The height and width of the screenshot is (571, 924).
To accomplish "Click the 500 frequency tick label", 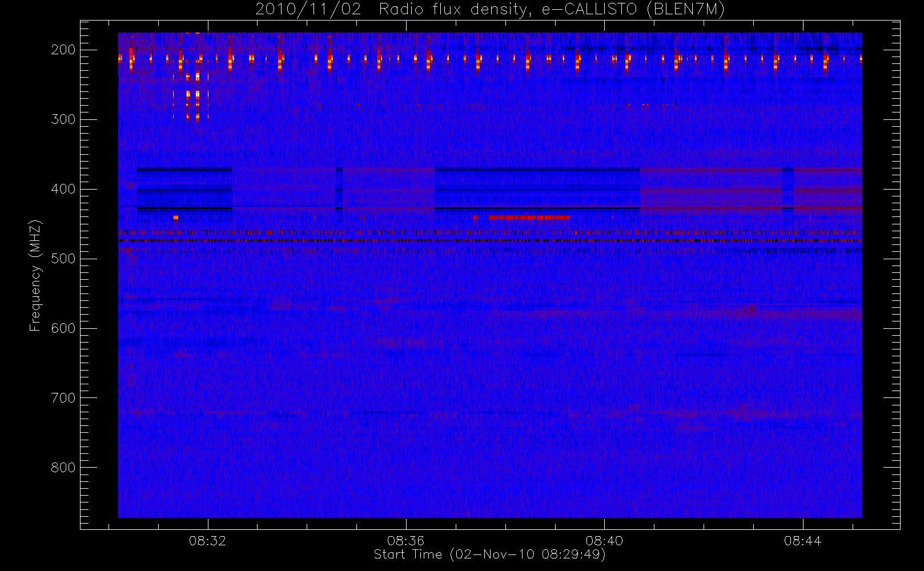I will (63, 259).
